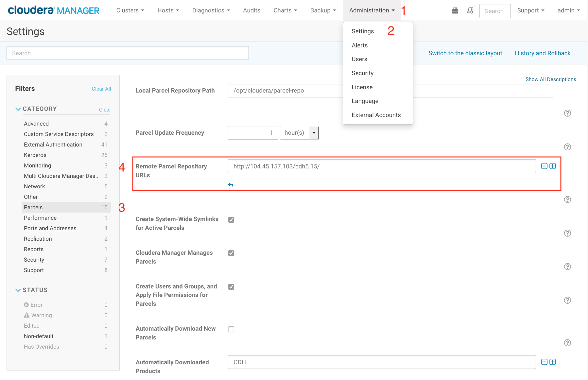This screenshot has width=588, height=380.
Task: Show help for Local Parcel Repository Path
Action: 567,113
